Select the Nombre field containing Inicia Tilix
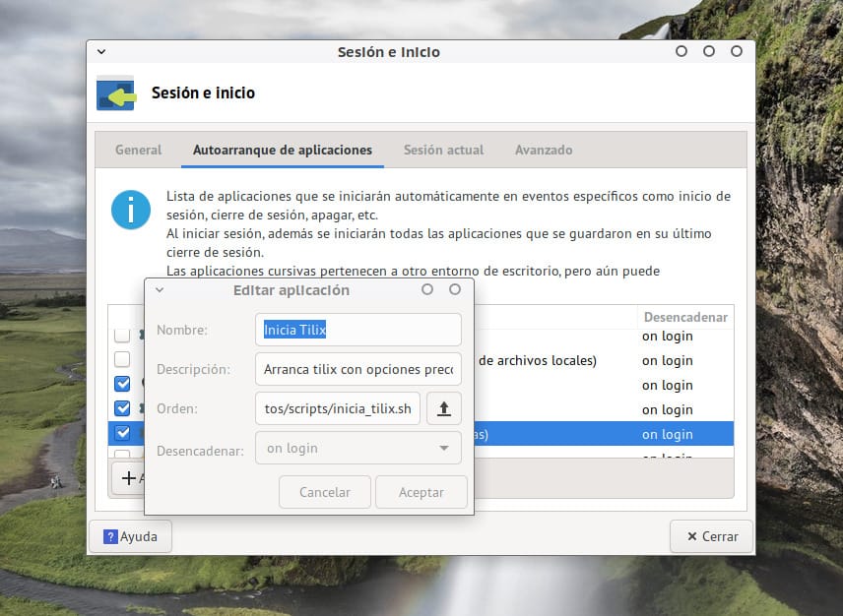The width and height of the screenshot is (843, 616). [x=358, y=330]
